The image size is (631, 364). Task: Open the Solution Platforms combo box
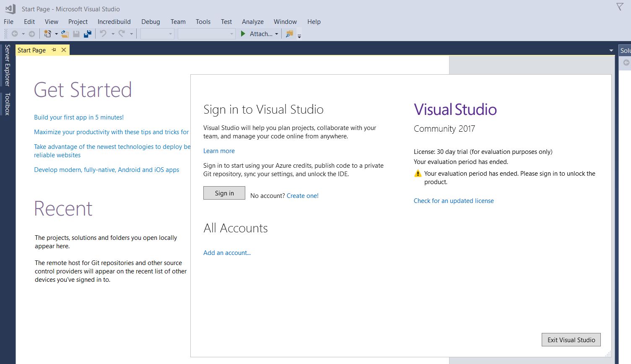pyautogui.click(x=206, y=34)
